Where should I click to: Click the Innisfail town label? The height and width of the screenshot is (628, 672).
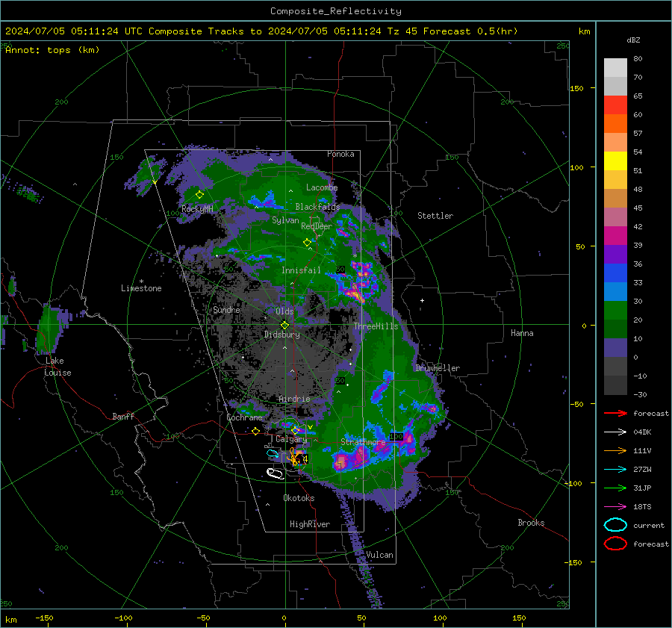tap(301, 270)
